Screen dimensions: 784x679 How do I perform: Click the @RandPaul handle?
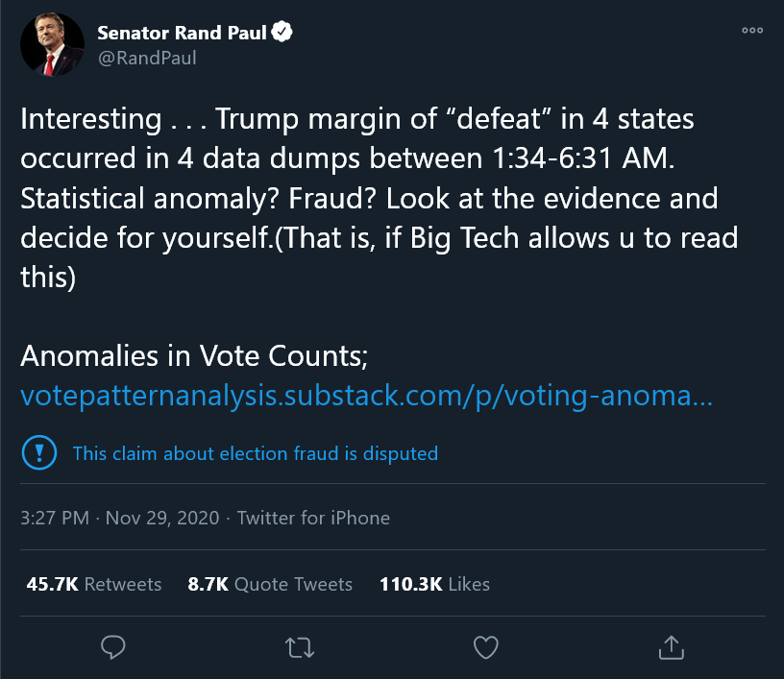click(147, 58)
